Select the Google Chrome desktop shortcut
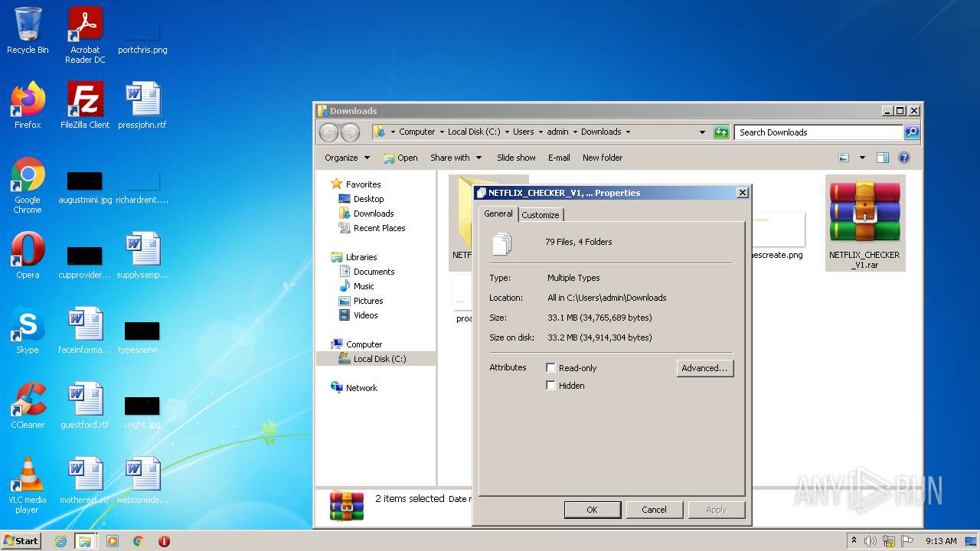Screen dimensions: 980x551 click(x=28, y=186)
